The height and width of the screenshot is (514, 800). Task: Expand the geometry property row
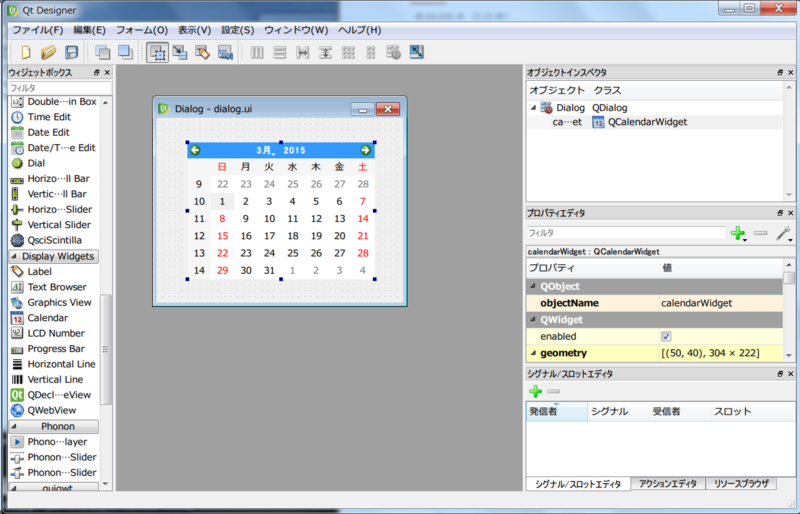click(x=533, y=353)
